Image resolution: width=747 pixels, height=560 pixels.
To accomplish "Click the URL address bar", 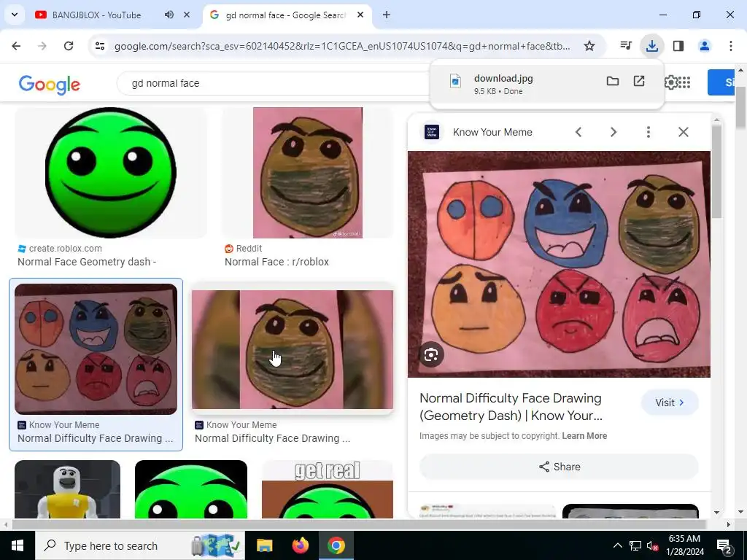I will click(342, 46).
